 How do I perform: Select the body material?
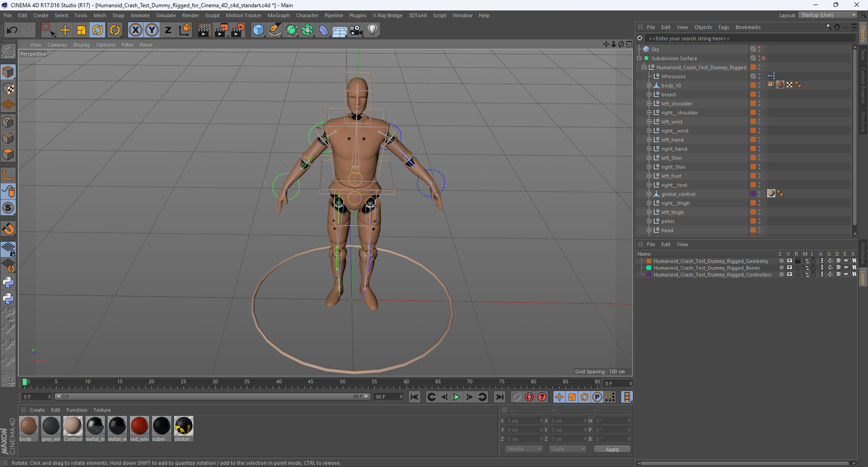pos(29,429)
